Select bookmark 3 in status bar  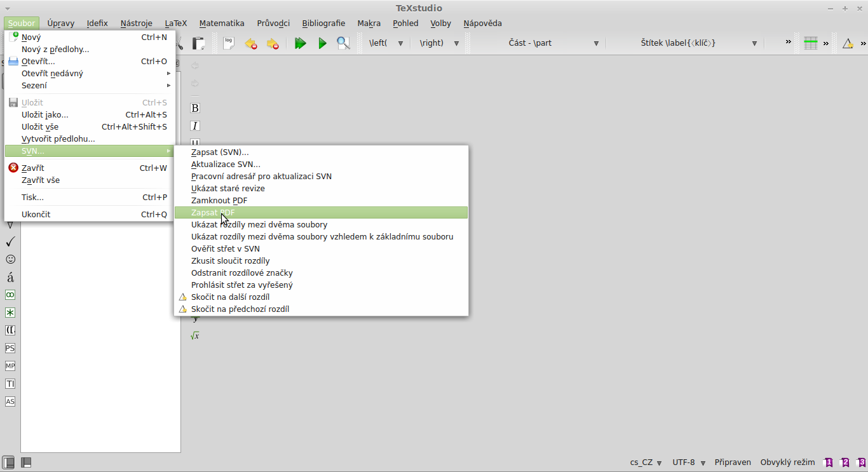pyautogui.click(x=861, y=462)
